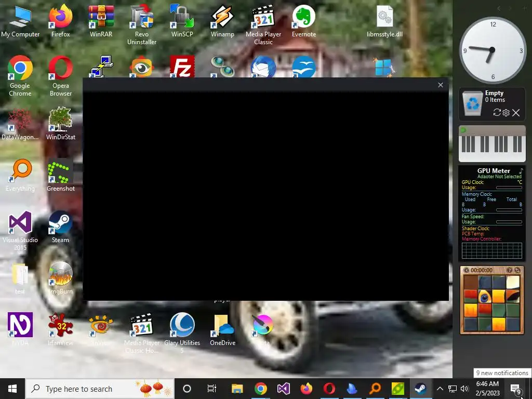Switch to Chrome on the taskbar
This screenshot has height=399, width=532.
[261, 389]
